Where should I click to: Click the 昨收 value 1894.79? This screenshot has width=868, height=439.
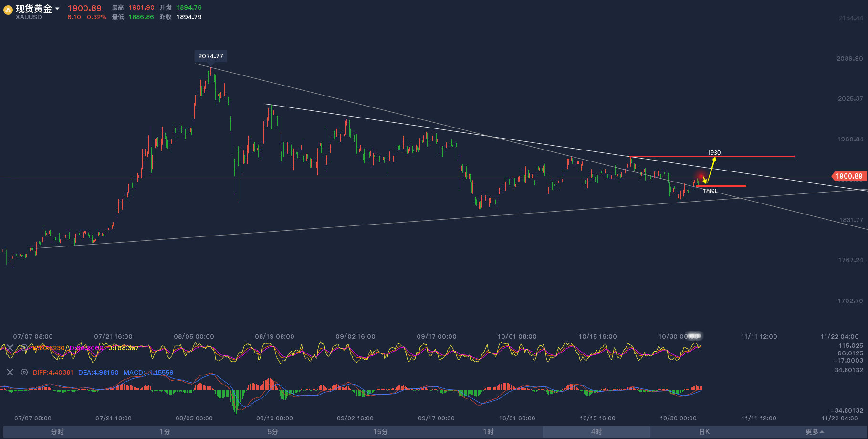pyautogui.click(x=189, y=17)
